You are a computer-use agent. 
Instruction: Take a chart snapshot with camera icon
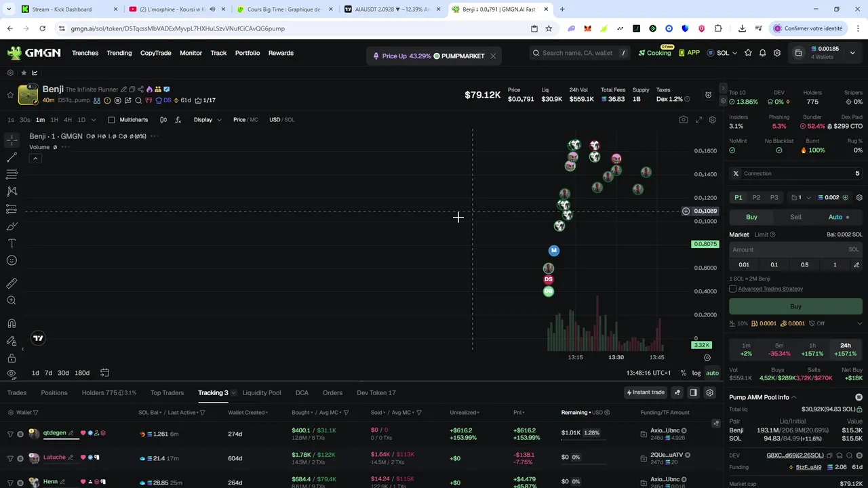pos(683,120)
